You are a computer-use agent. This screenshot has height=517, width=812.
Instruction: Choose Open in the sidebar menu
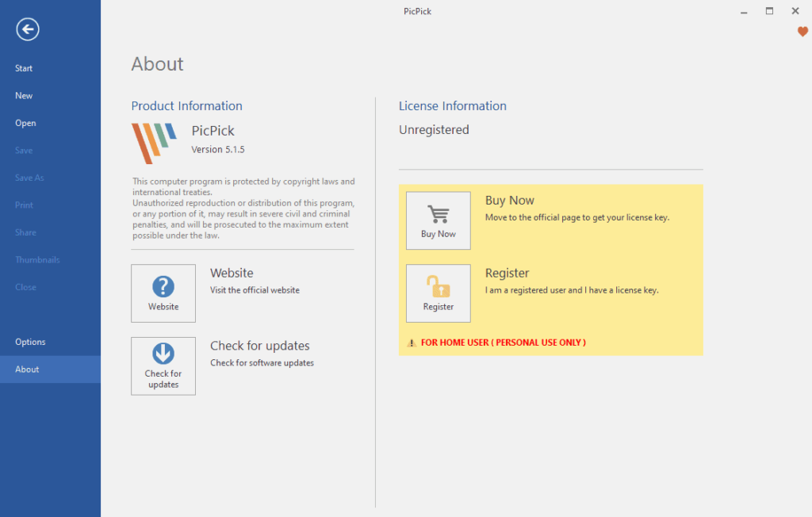(25, 123)
